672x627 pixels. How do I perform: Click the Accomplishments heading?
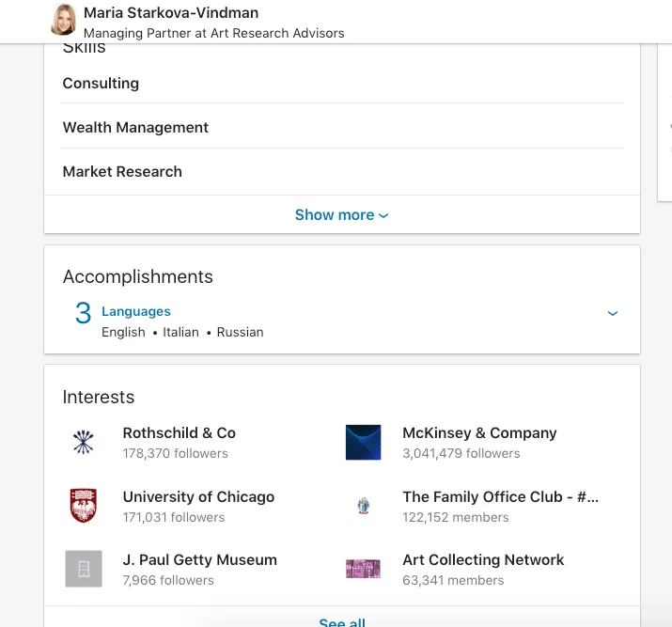137,277
